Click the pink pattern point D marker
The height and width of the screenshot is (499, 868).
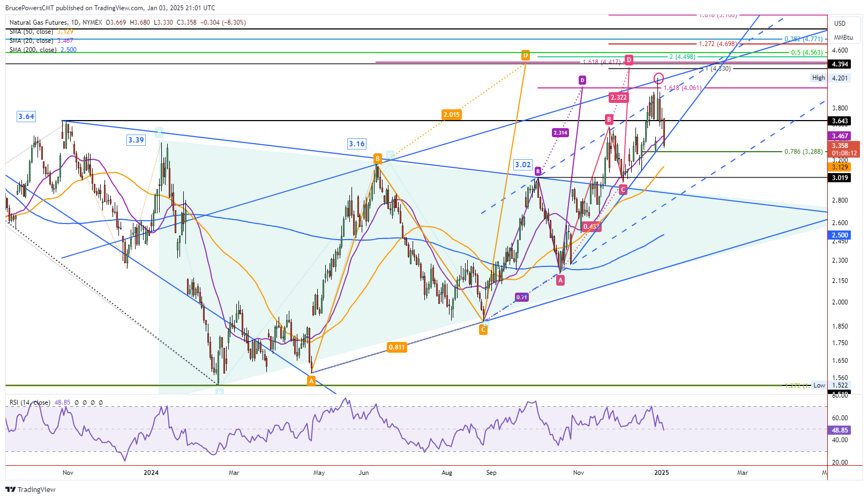(x=630, y=59)
